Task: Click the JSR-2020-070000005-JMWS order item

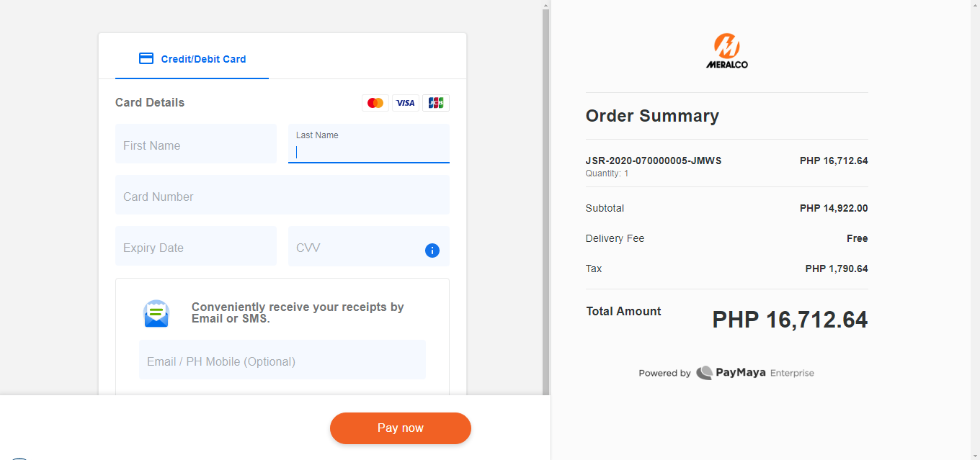Action: pos(654,161)
